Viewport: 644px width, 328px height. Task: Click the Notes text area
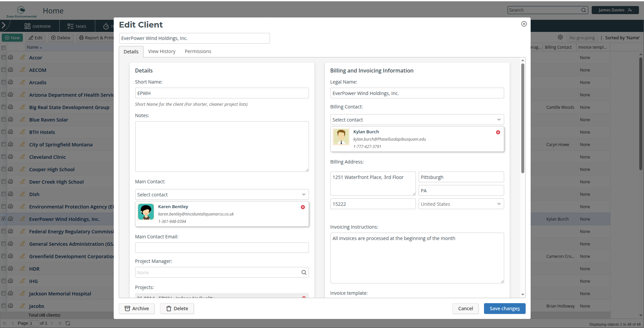(222, 146)
